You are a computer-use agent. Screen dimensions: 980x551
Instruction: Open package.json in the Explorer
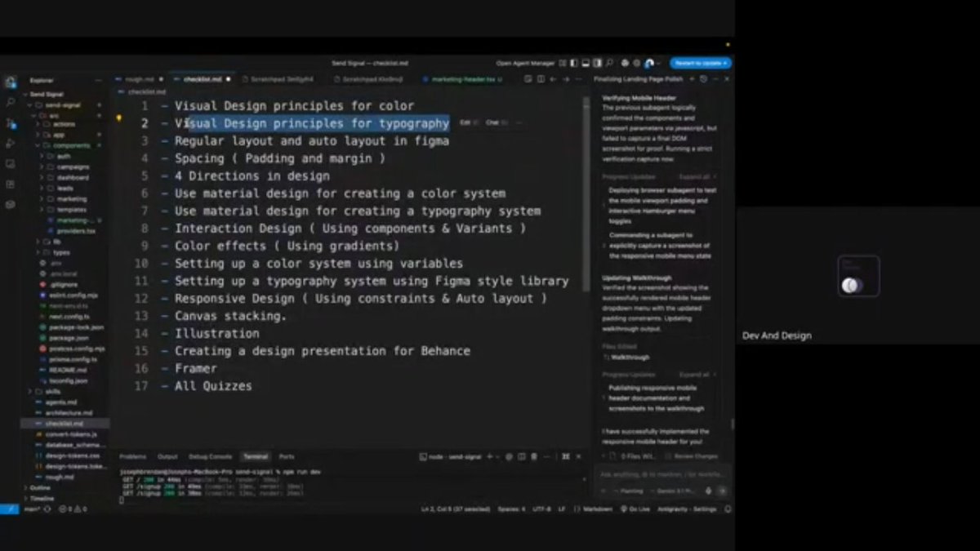pos(64,337)
